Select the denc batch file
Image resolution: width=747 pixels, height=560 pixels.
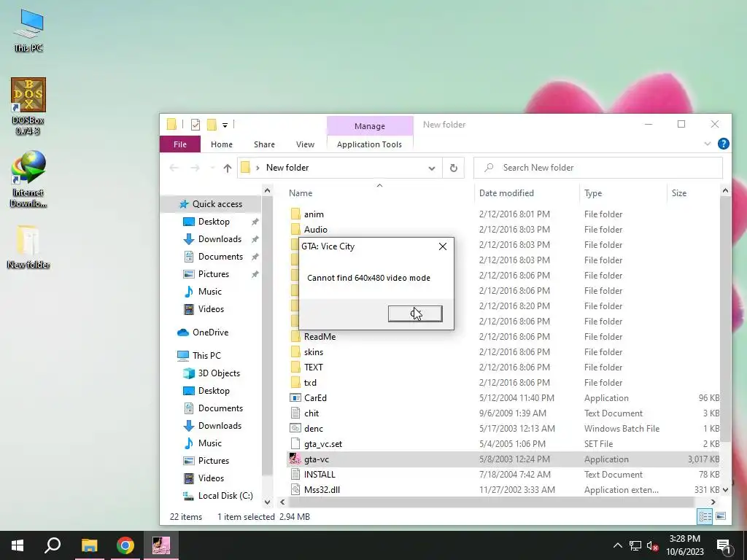[313, 429]
